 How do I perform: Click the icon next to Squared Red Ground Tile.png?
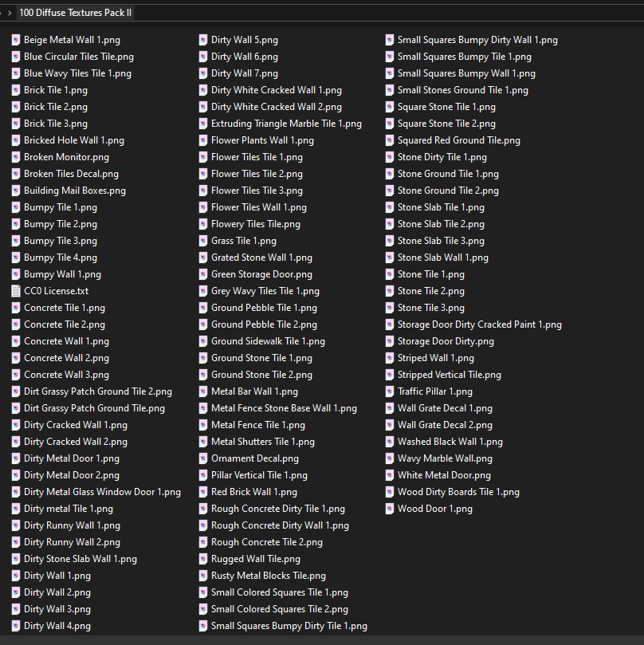[390, 140]
